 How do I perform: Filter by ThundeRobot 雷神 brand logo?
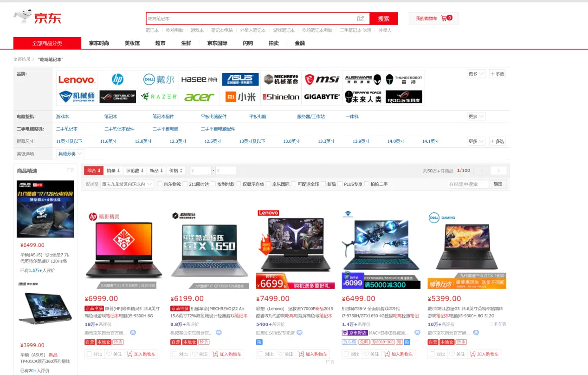404,79
